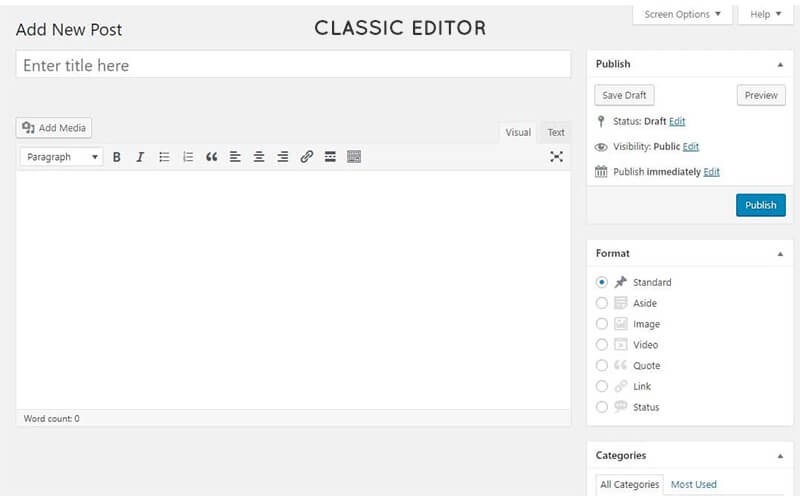800x500 pixels.
Task: Collapse the Publish panel
Action: tap(780, 64)
